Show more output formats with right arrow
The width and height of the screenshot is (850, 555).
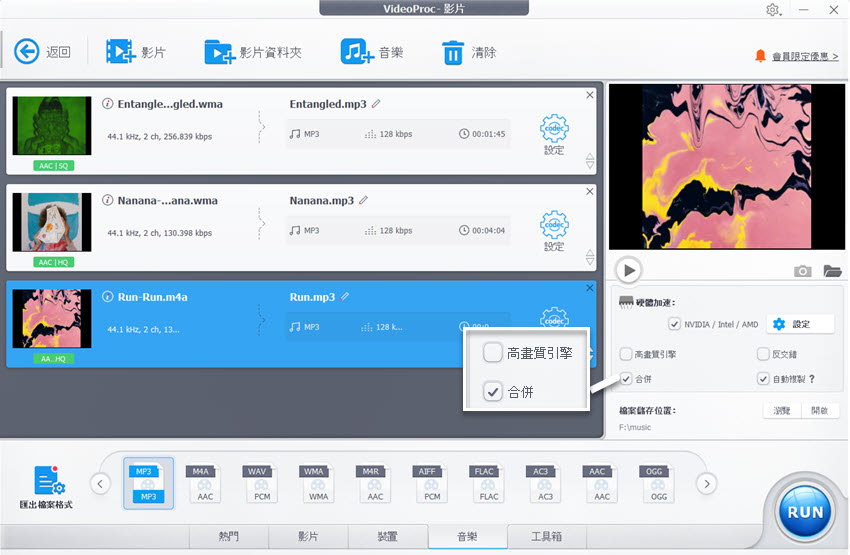tap(706, 483)
